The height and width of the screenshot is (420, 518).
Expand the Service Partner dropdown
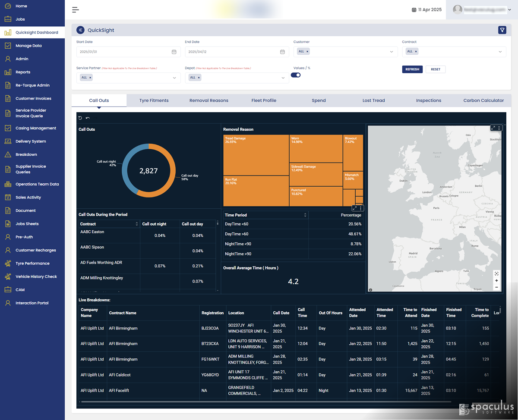174,78
